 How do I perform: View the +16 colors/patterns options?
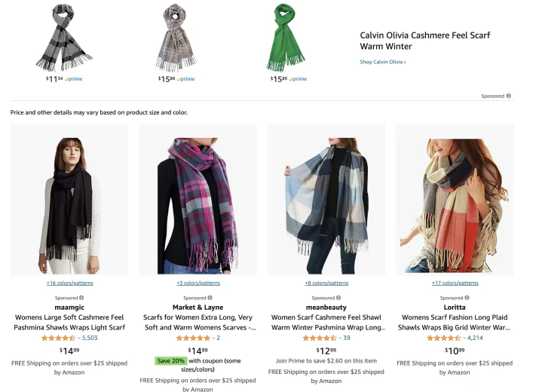(x=70, y=283)
